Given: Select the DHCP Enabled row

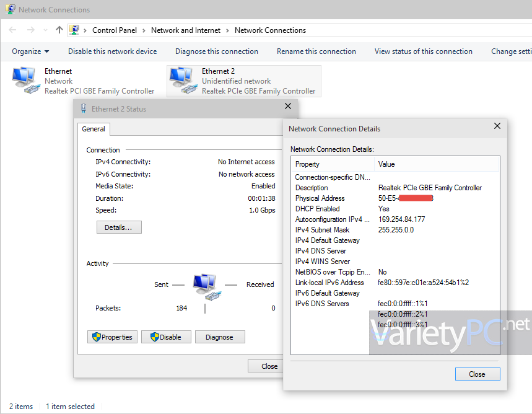Looking at the screenshot, I should click(x=395, y=209).
